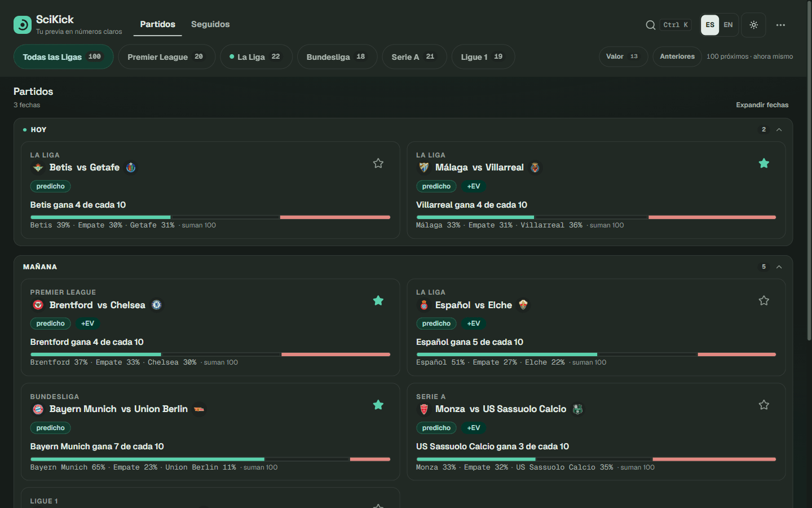812x508 pixels.
Task: Open the Málaga vs Villarreal match
Action: point(596,190)
